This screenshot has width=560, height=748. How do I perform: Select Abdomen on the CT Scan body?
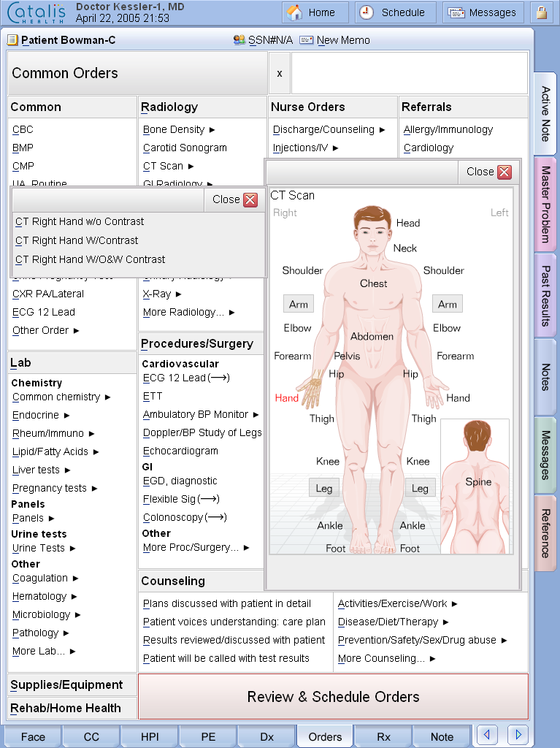click(x=372, y=336)
